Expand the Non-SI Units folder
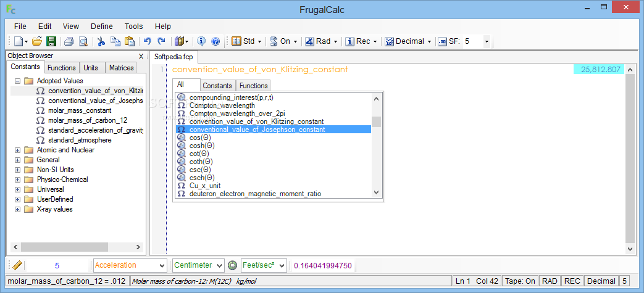The width and height of the screenshot is (644, 293). (x=18, y=170)
